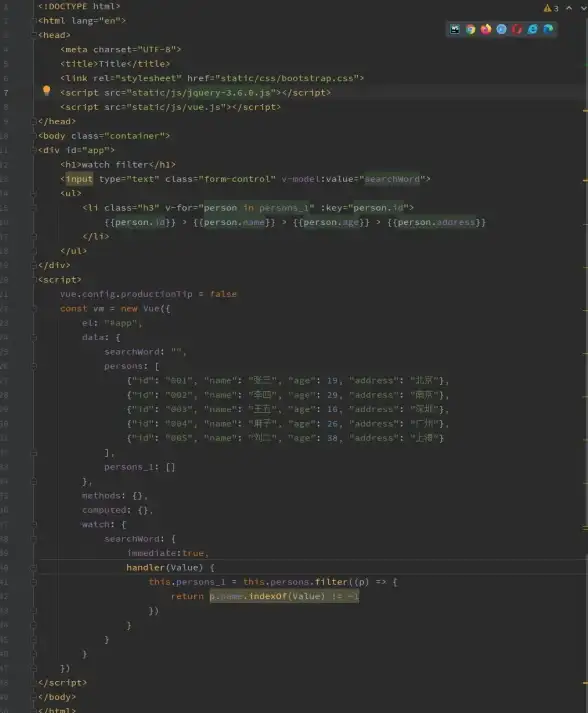Click the highlighted input tag name
The width and height of the screenshot is (588, 713).
point(79,179)
